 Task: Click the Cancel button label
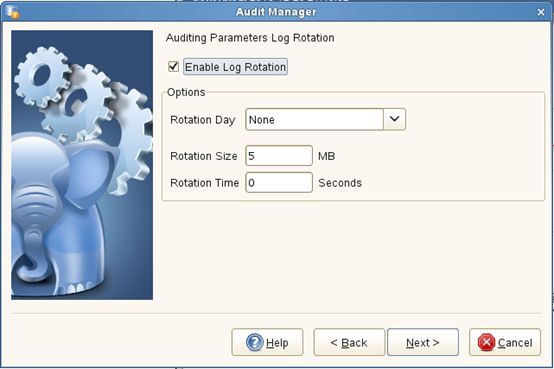515,343
